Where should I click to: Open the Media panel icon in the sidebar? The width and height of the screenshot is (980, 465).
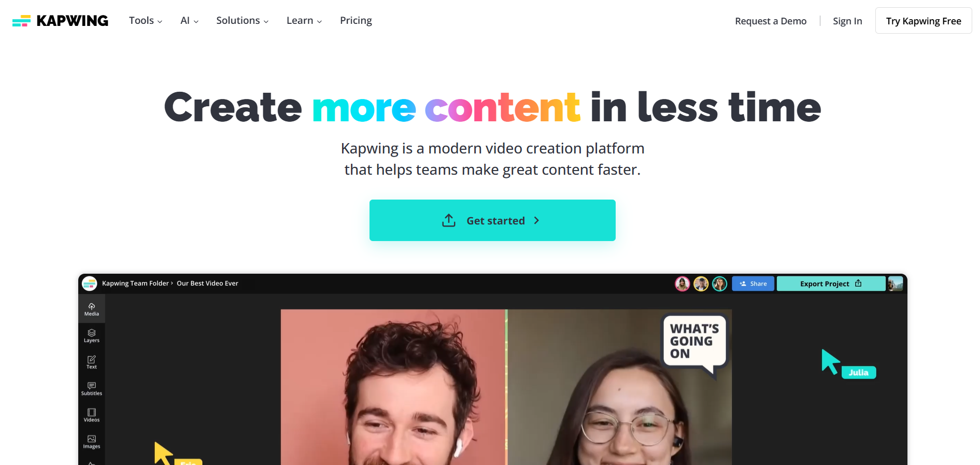pos(92,309)
